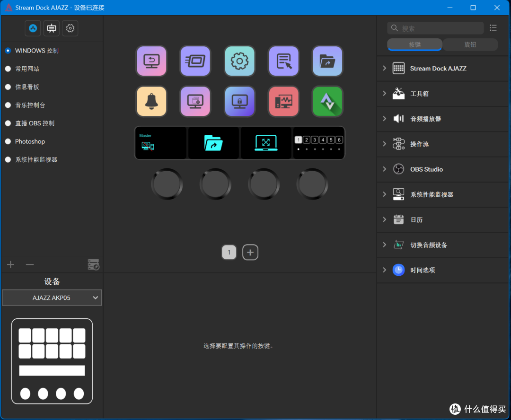
Task: Select the page switcher 1-6 touch-strip slot
Action: click(x=318, y=143)
